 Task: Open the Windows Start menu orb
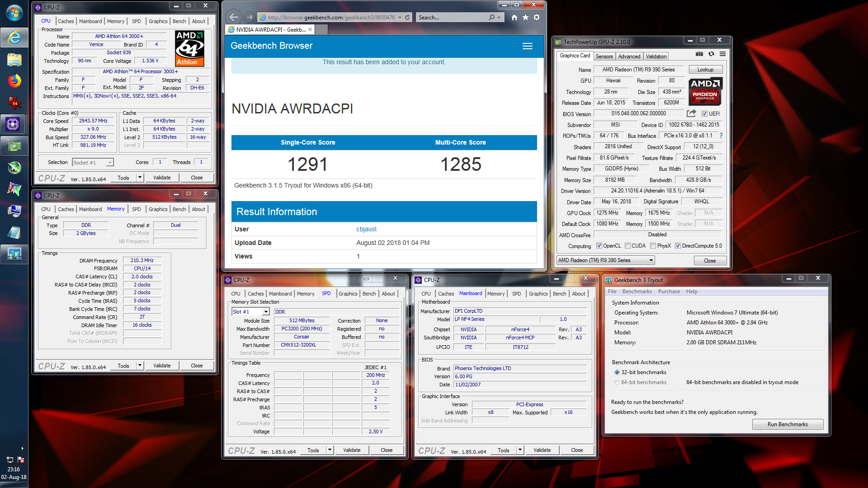pos(14,14)
